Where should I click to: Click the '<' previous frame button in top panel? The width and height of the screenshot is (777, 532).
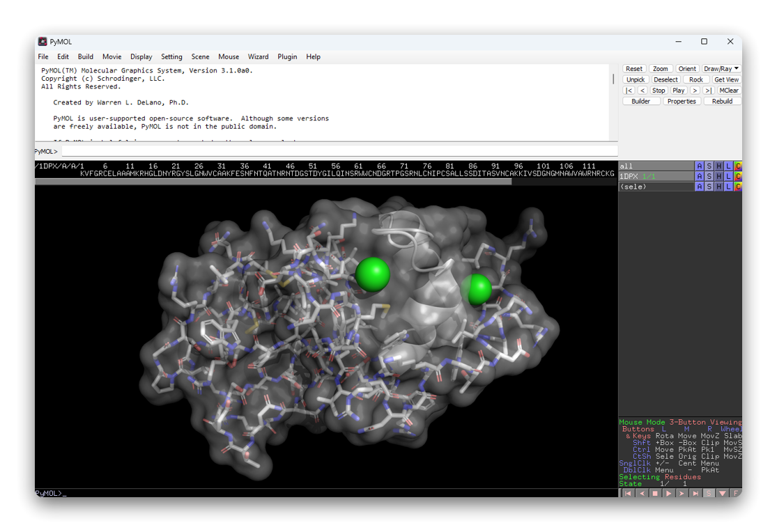tap(643, 91)
